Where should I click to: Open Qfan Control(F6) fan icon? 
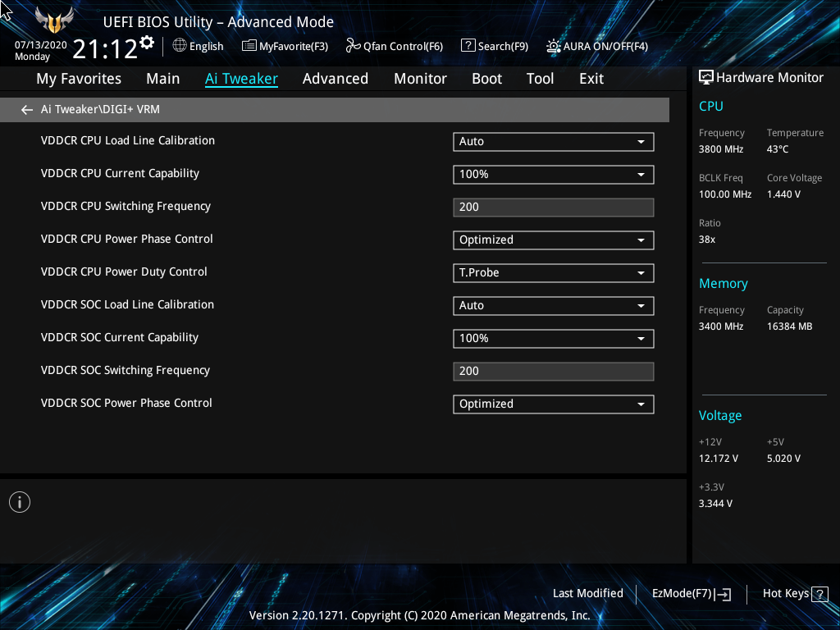[x=353, y=46]
